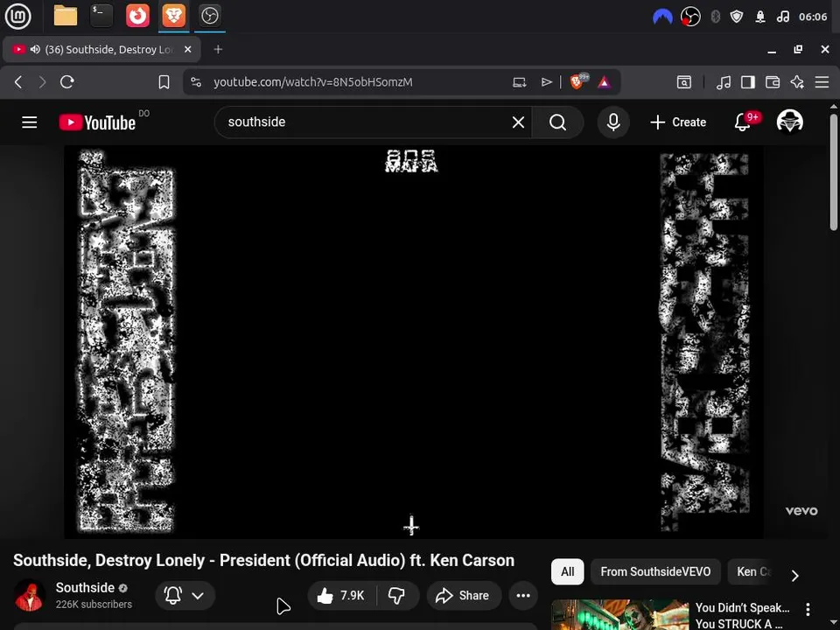The height and width of the screenshot is (630, 840).
Task: Launch the Terminal from the panel
Action: point(101,16)
